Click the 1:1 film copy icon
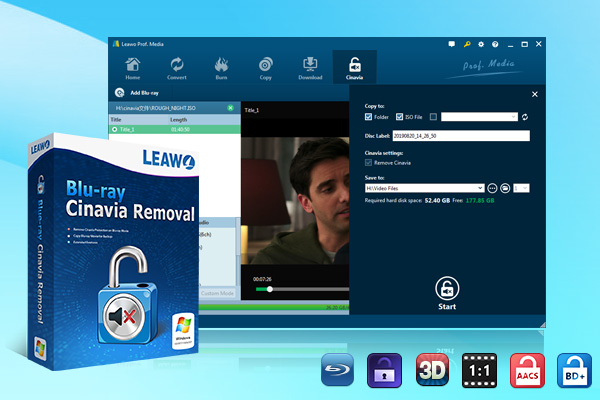This screenshot has height=400, width=600. [479, 370]
